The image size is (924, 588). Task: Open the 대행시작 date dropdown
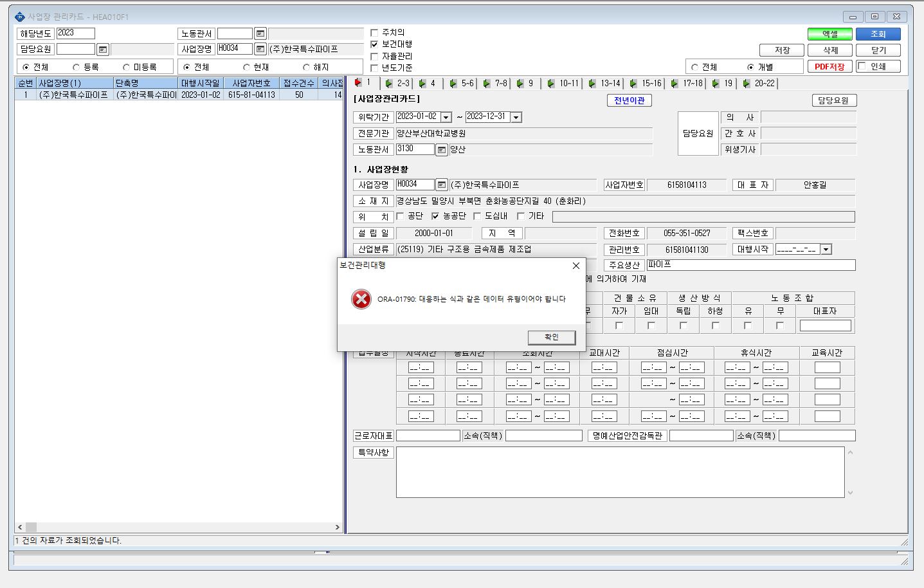click(826, 250)
